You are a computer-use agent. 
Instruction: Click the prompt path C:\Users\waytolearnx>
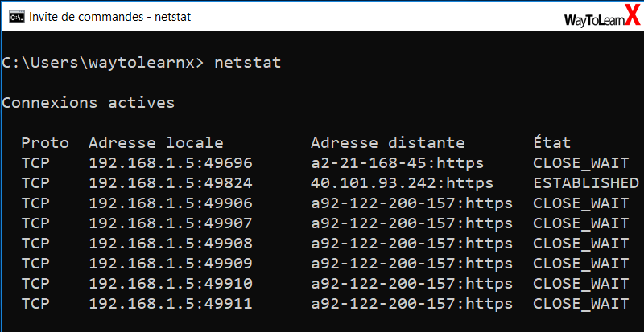tap(103, 63)
